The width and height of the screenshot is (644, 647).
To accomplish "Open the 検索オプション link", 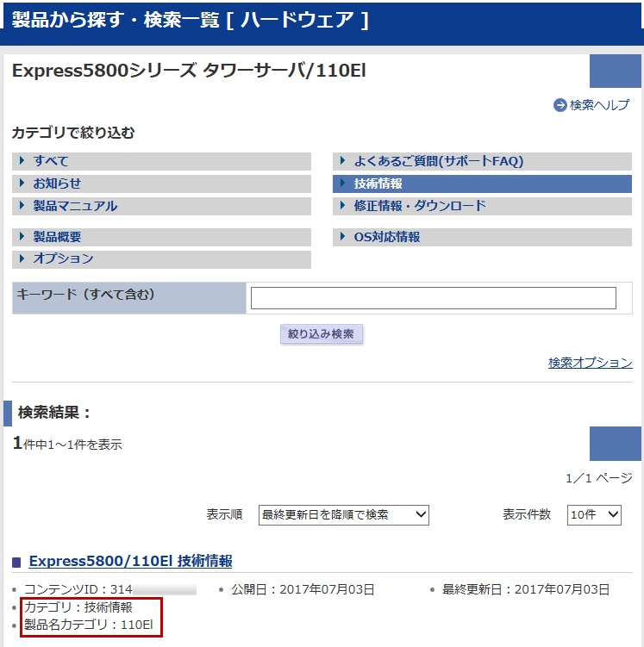I will [591, 363].
